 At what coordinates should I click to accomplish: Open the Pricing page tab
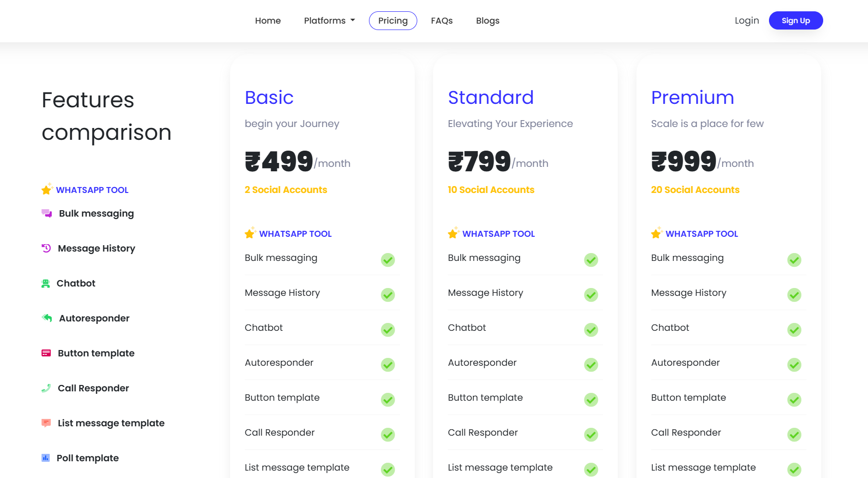pyautogui.click(x=393, y=21)
